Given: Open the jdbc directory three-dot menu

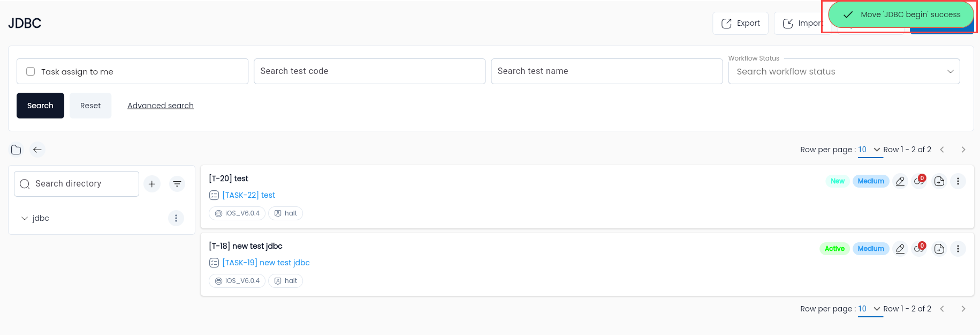Looking at the screenshot, I should tap(176, 218).
